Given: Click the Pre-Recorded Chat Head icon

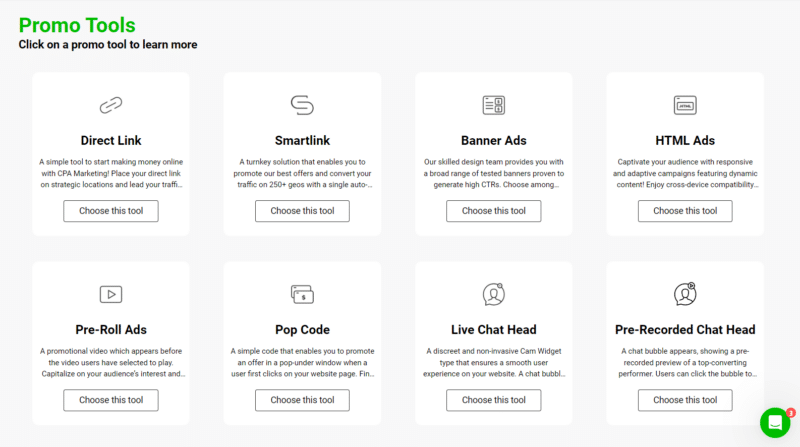Looking at the screenshot, I should pos(685,294).
